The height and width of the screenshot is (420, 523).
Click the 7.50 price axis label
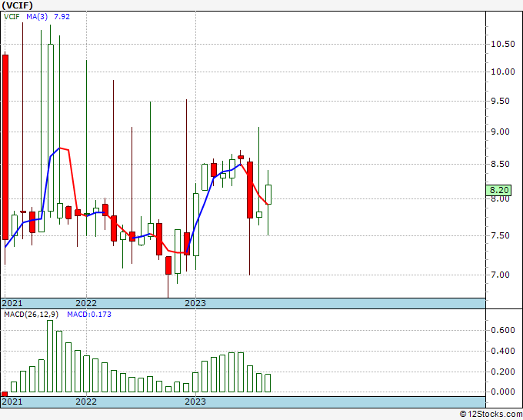[500, 235]
